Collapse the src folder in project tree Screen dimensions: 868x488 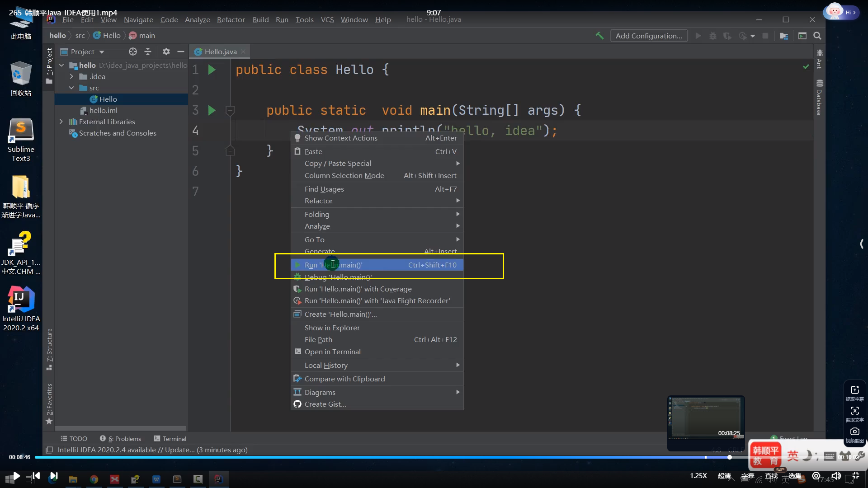click(71, 88)
